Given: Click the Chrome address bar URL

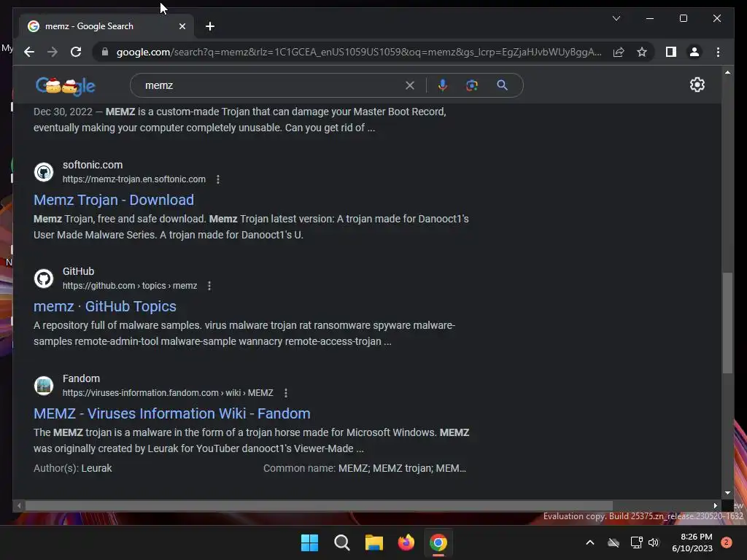Looking at the screenshot, I should [x=359, y=52].
